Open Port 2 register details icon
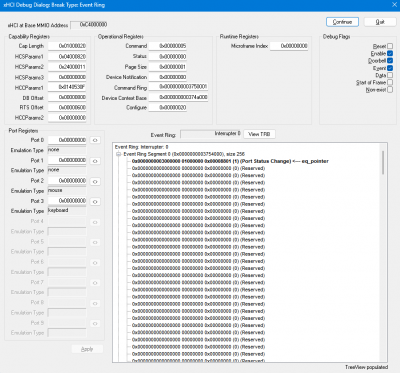Screen dimensions: 400x373 click(x=95, y=182)
